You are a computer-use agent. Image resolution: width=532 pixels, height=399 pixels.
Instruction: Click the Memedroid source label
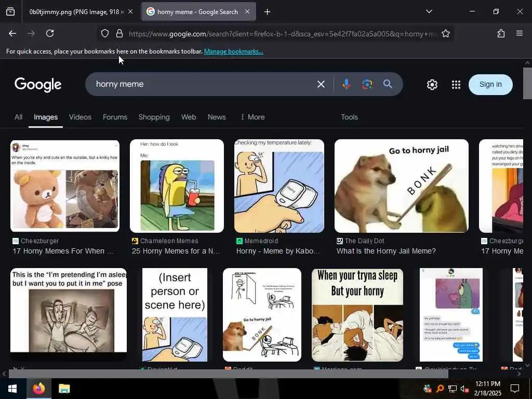[261, 241]
